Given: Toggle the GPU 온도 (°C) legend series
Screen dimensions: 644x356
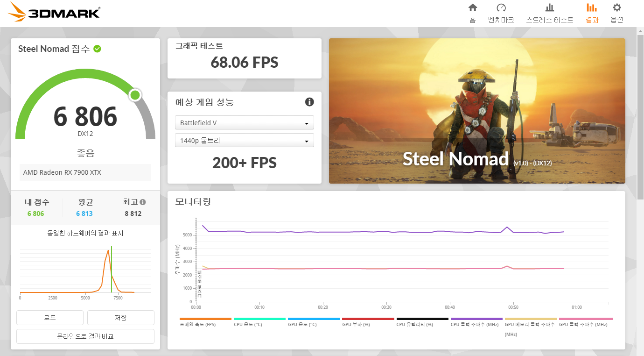Looking at the screenshot, I should [x=314, y=322].
